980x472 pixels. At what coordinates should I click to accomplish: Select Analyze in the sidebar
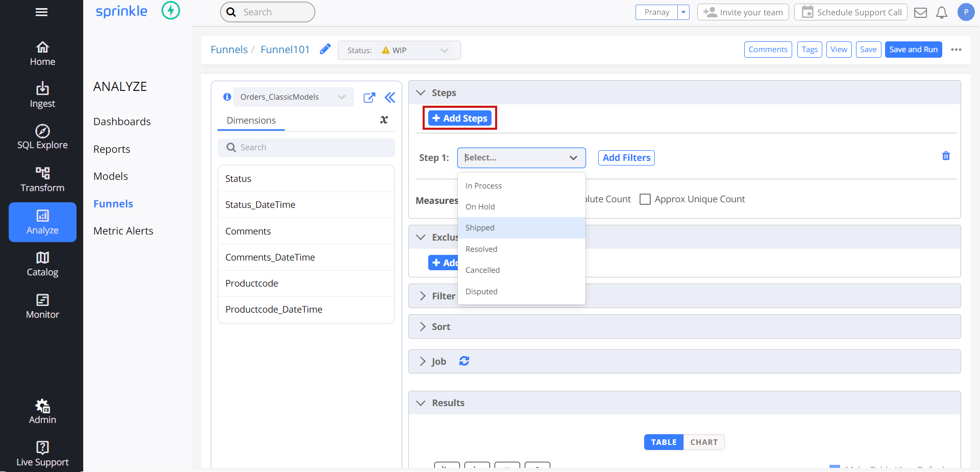pyautogui.click(x=42, y=222)
